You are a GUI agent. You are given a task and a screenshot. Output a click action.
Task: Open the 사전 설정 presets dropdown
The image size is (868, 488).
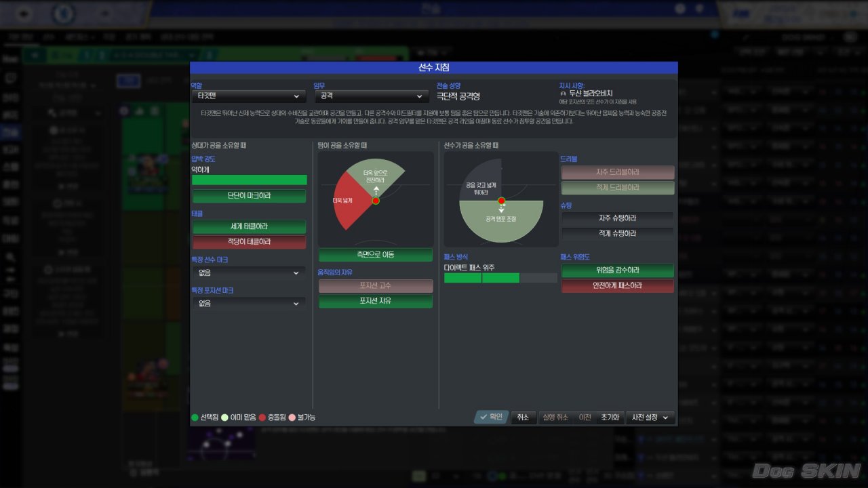[650, 418]
